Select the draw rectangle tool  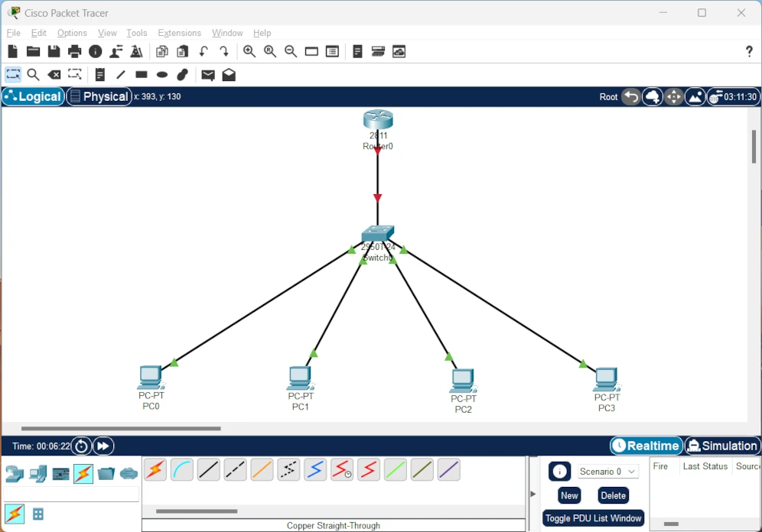[x=142, y=75]
